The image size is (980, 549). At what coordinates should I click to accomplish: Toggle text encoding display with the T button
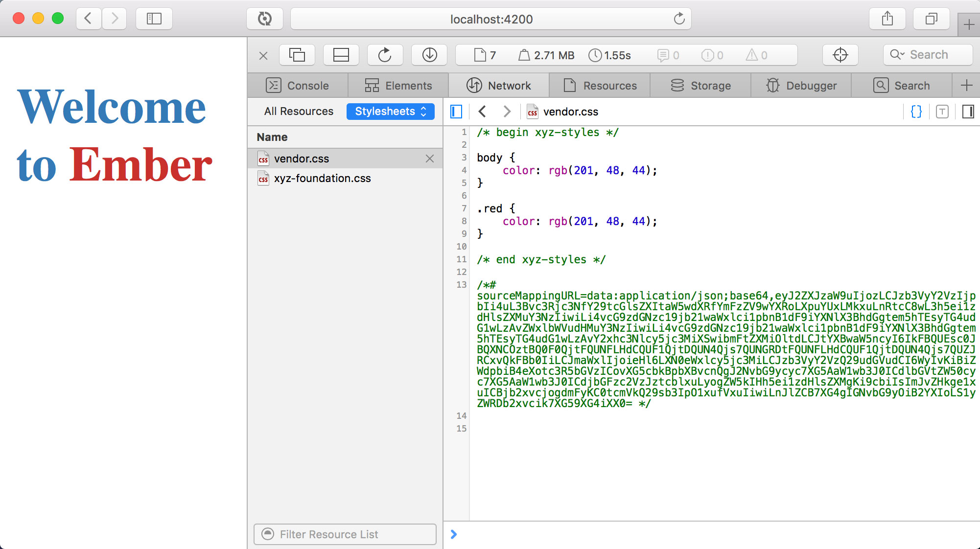point(941,112)
